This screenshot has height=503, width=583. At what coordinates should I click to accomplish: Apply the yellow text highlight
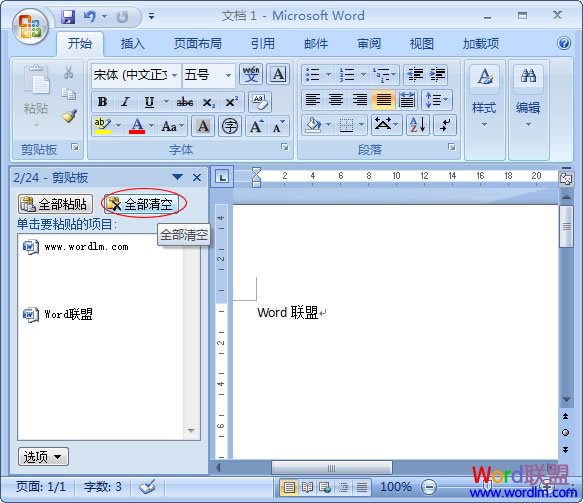click(x=103, y=126)
